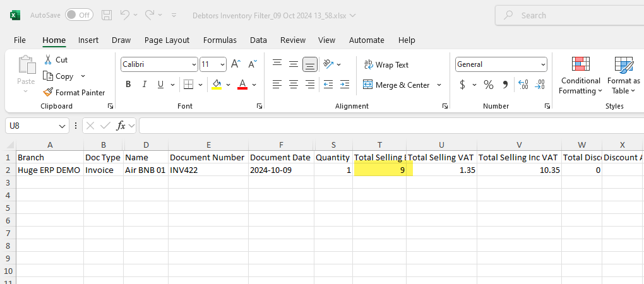Image resolution: width=644 pixels, height=284 pixels.
Task: Open the Font settings dialog launcher
Action: [259, 106]
